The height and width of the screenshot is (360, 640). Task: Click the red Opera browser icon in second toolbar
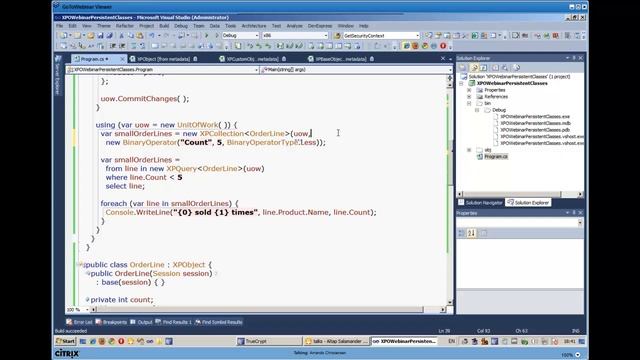pos(443,46)
